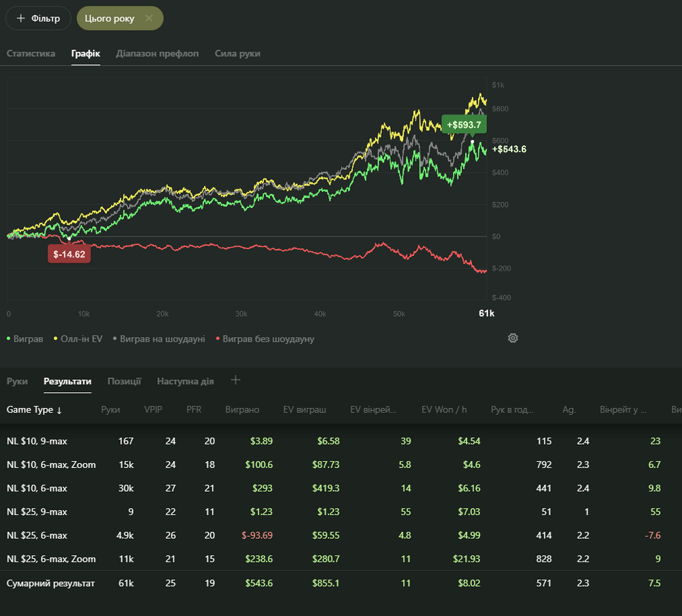Viewport: 682px width, 616px height.
Task: Select the 'Сила руки' tab
Action: [237, 53]
